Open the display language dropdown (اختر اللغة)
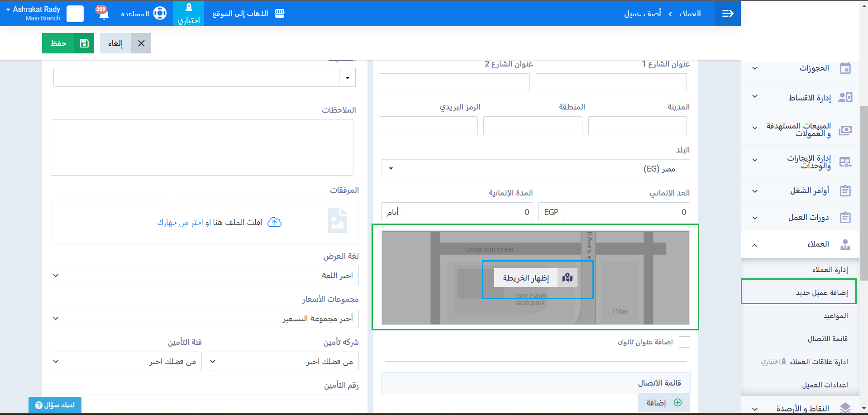Screen dimensions: 868x415 pyautogui.click(x=205, y=276)
